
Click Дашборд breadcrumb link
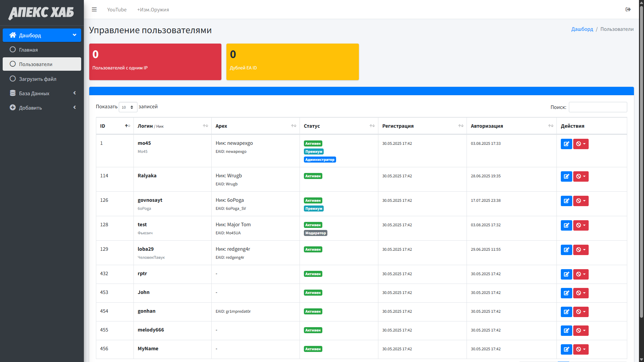tap(582, 29)
